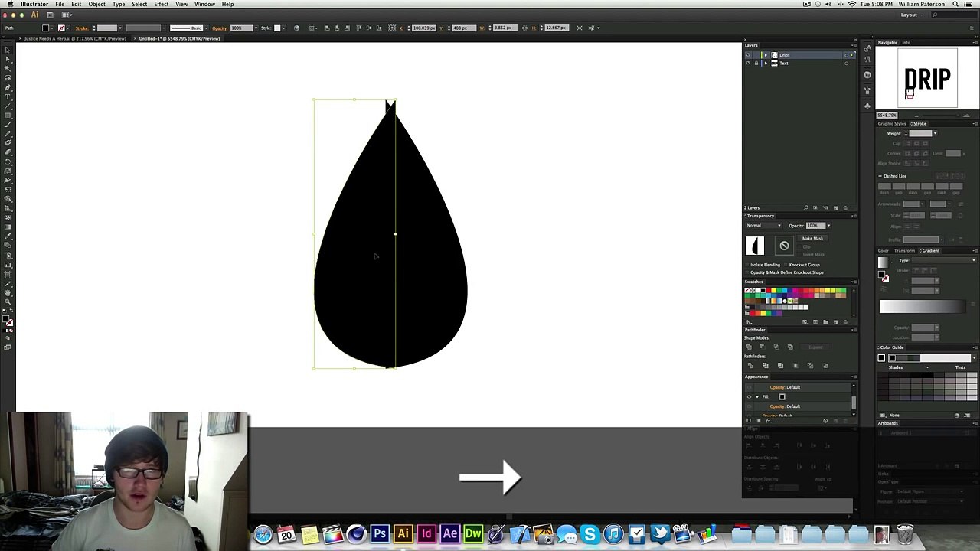Screen dimensions: 980x551
Task: Click the Navigator zoom percentage field
Action: [x=887, y=116]
